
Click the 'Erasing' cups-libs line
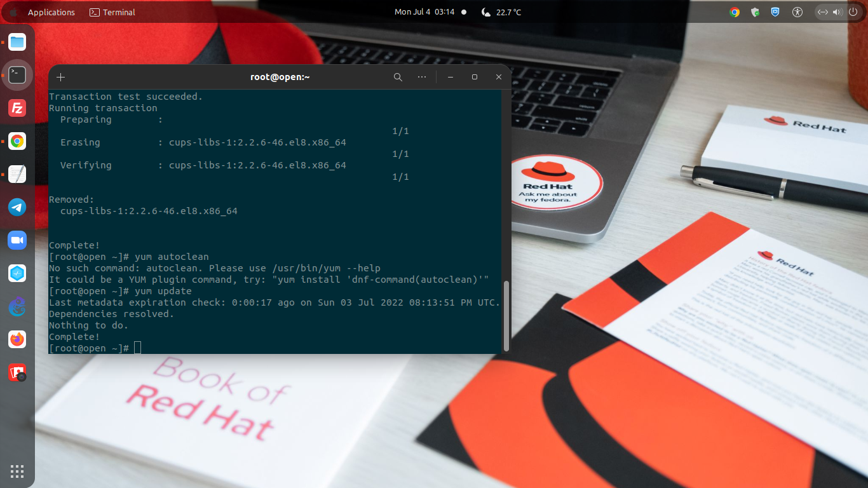pyautogui.click(x=203, y=142)
